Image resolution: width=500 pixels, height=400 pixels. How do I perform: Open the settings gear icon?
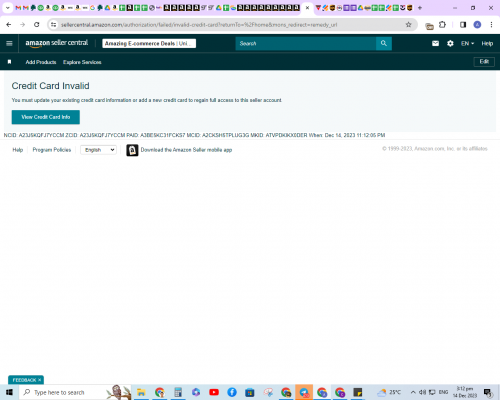coord(450,43)
